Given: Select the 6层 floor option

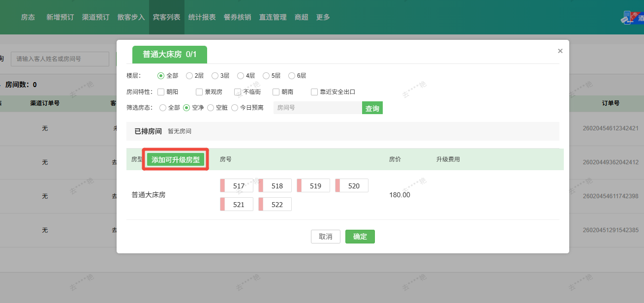Looking at the screenshot, I should pyautogui.click(x=292, y=76).
